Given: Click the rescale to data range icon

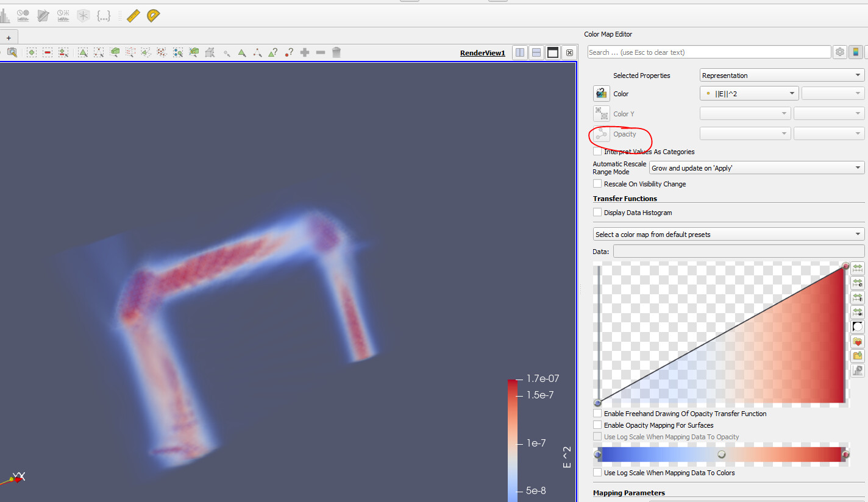Looking at the screenshot, I should 858,269.
